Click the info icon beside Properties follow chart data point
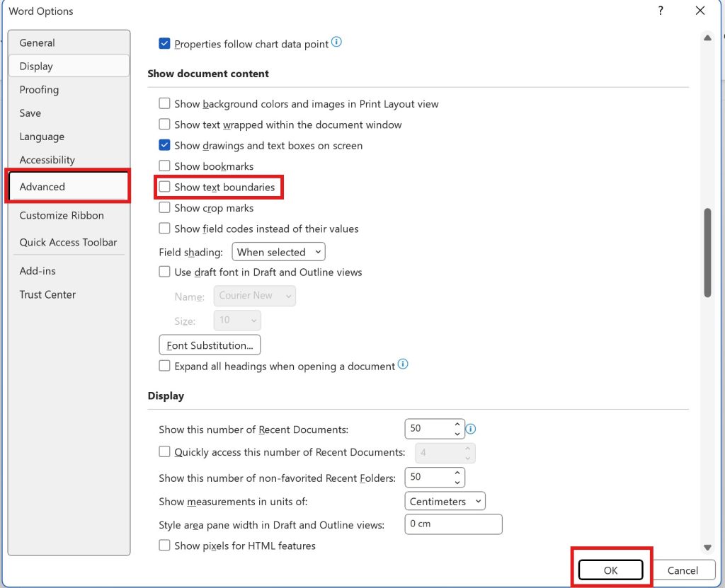The width and height of the screenshot is (725, 588). [x=337, y=42]
